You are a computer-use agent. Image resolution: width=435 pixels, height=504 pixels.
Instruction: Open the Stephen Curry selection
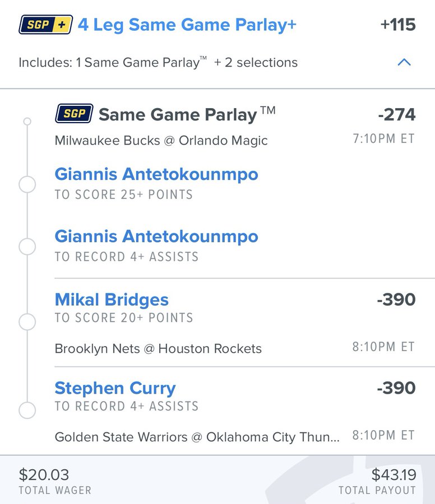point(115,388)
